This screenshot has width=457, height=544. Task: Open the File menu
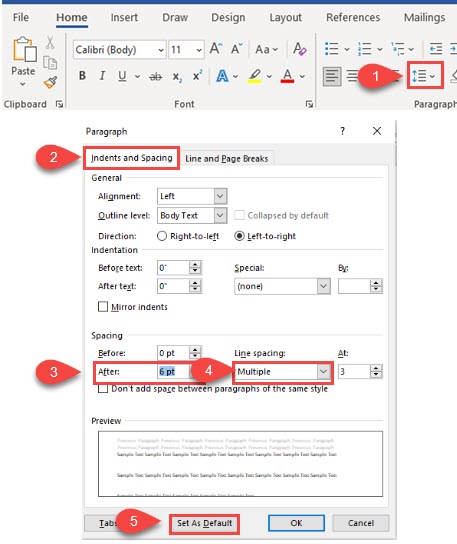point(21,17)
